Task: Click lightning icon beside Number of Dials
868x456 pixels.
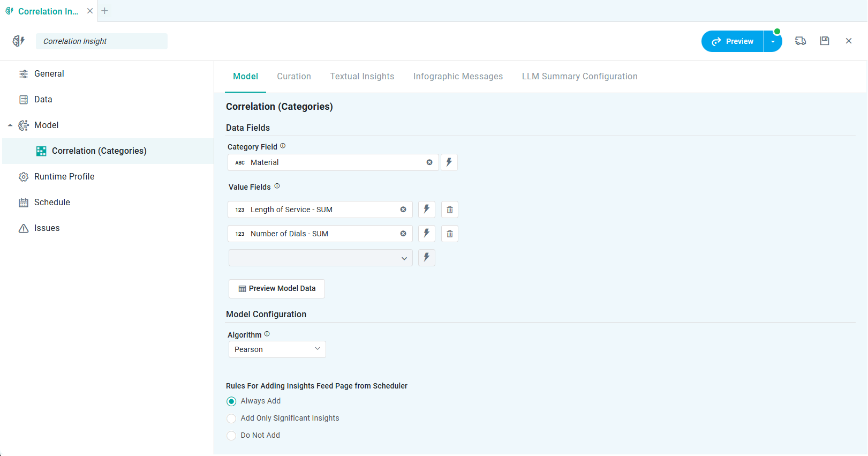Action: [427, 234]
